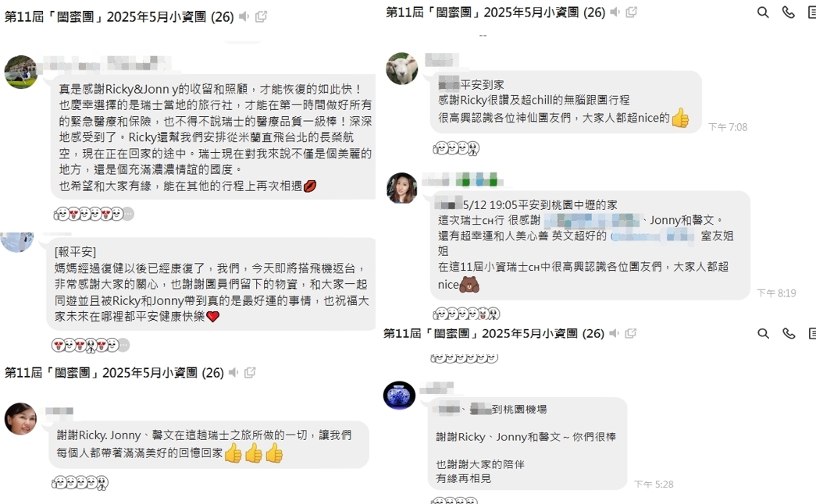This screenshot has width=816, height=504.
Task: Click the message with three thumbs-up emojis
Action: coord(210,445)
